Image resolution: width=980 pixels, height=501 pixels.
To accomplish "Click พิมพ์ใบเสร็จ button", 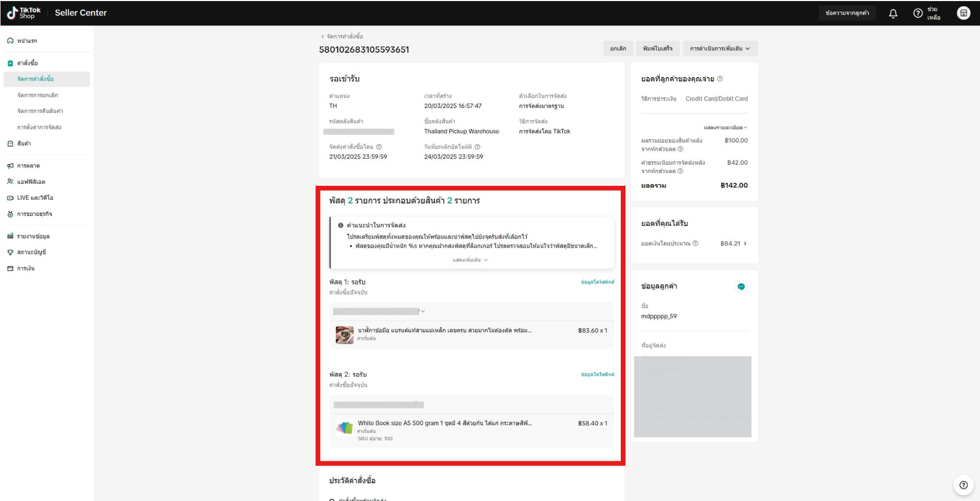I will [x=657, y=49].
